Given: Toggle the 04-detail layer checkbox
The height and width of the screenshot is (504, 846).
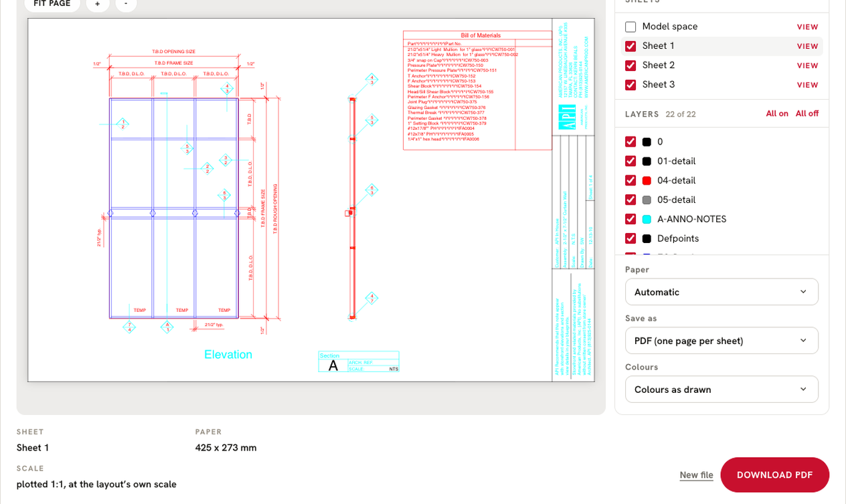Looking at the screenshot, I should 630,181.
